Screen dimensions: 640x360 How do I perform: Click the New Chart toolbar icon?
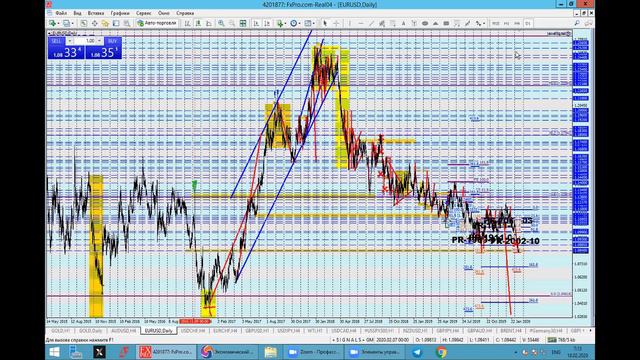pos(52,23)
